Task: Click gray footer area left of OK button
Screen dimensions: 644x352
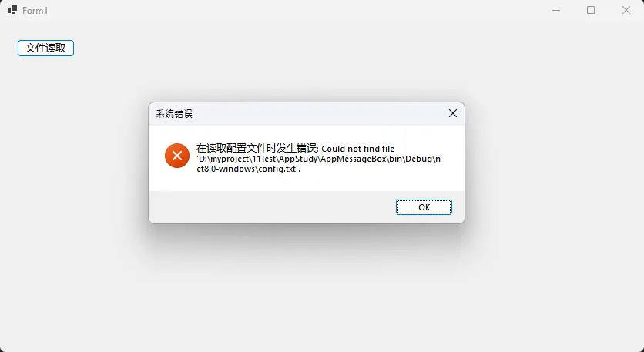Action: [x=271, y=207]
